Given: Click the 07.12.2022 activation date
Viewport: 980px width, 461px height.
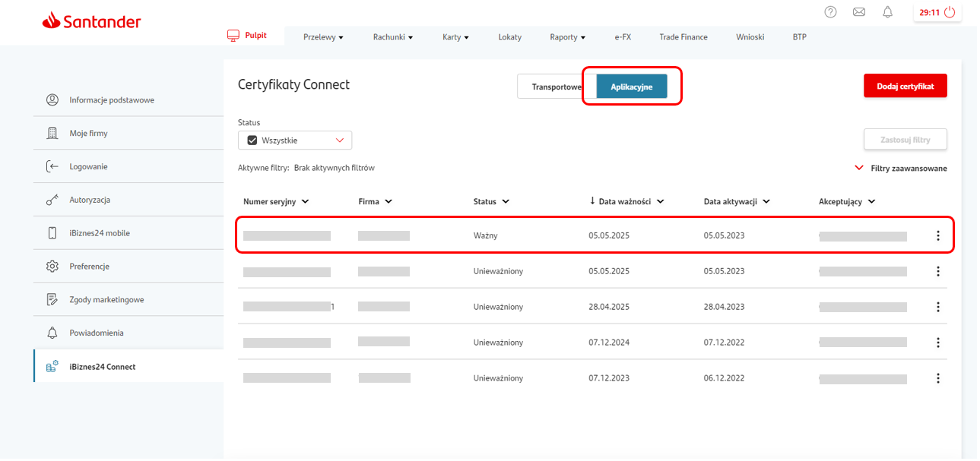Looking at the screenshot, I should [725, 343].
